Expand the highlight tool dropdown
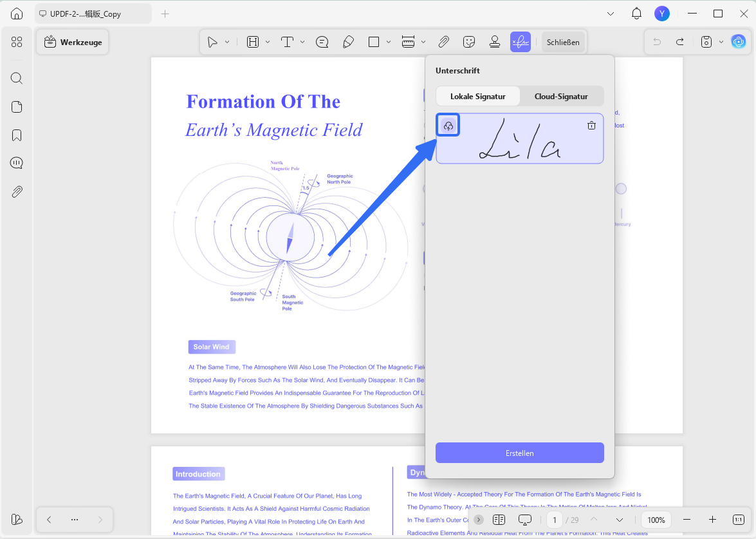 pyautogui.click(x=268, y=42)
